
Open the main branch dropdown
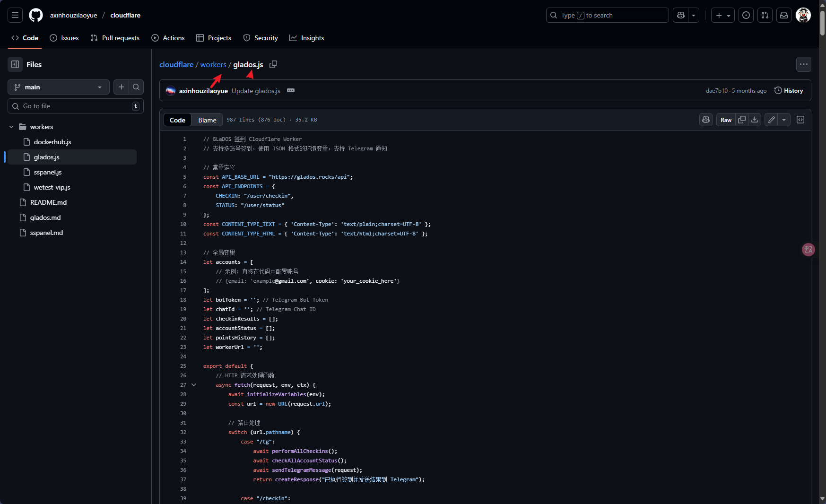click(59, 87)
